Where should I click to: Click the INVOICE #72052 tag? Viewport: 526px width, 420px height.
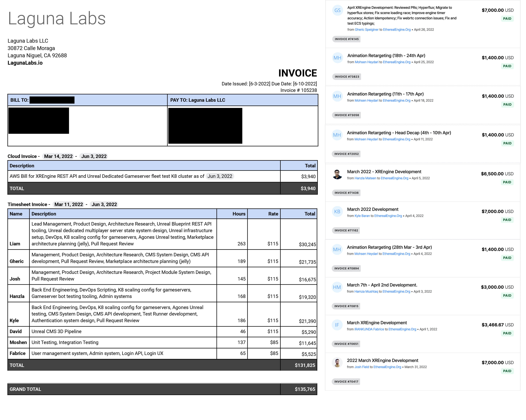(346, 154)
